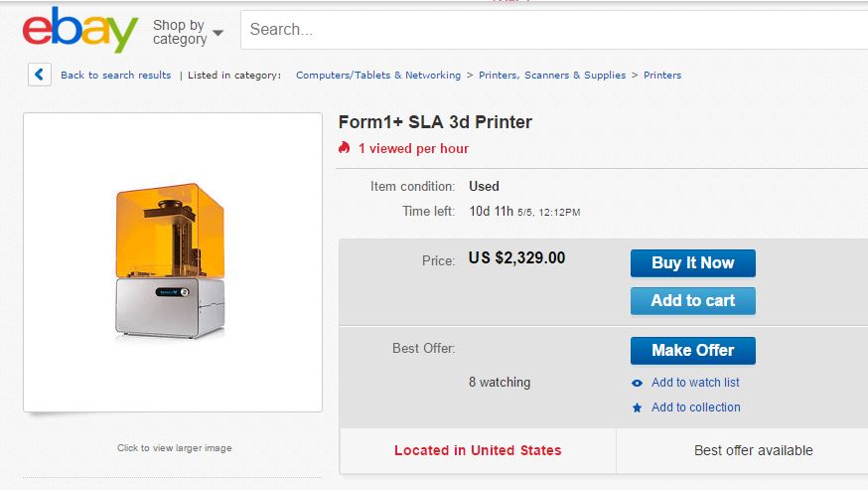Click the red flame popularity icon

click(x=345, y=148)
